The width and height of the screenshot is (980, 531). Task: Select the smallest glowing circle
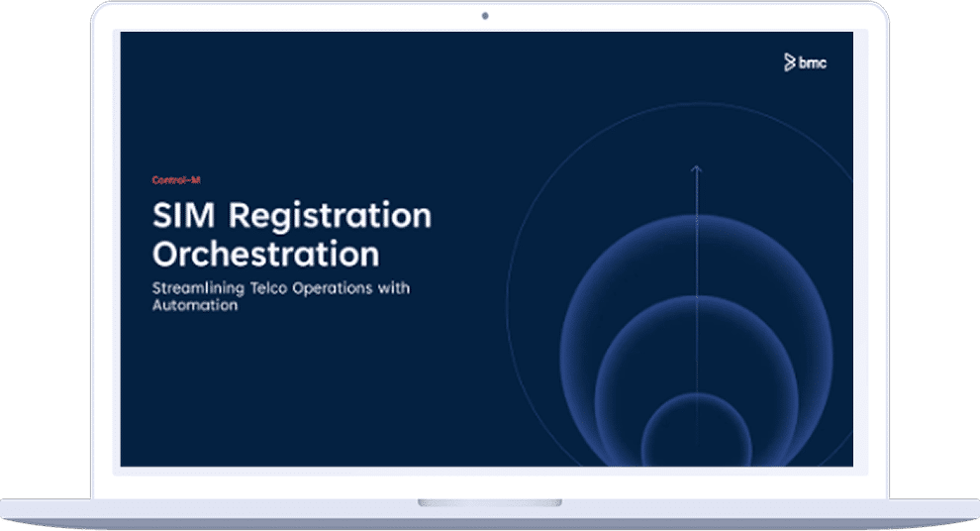click(696, 434)
